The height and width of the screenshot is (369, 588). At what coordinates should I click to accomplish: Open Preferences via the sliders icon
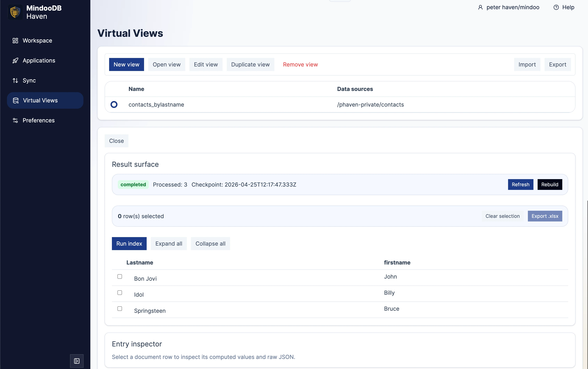[x=15, y=120]
